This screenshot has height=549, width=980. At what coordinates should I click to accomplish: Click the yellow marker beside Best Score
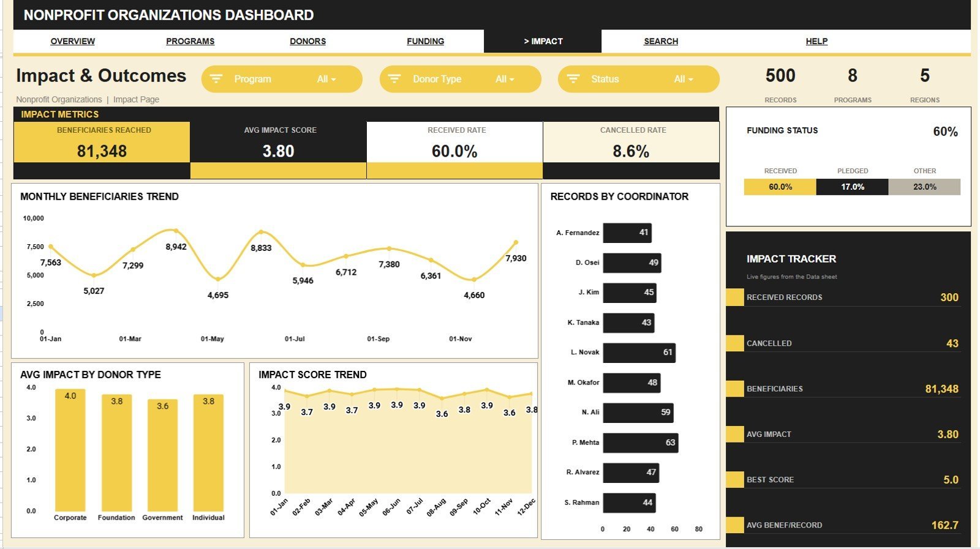734,480
